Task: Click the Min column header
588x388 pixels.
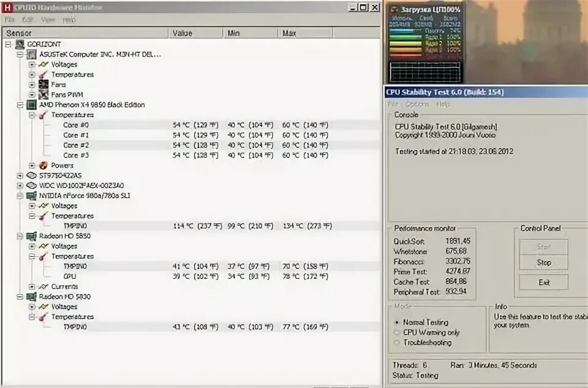Action: [251, 33]
